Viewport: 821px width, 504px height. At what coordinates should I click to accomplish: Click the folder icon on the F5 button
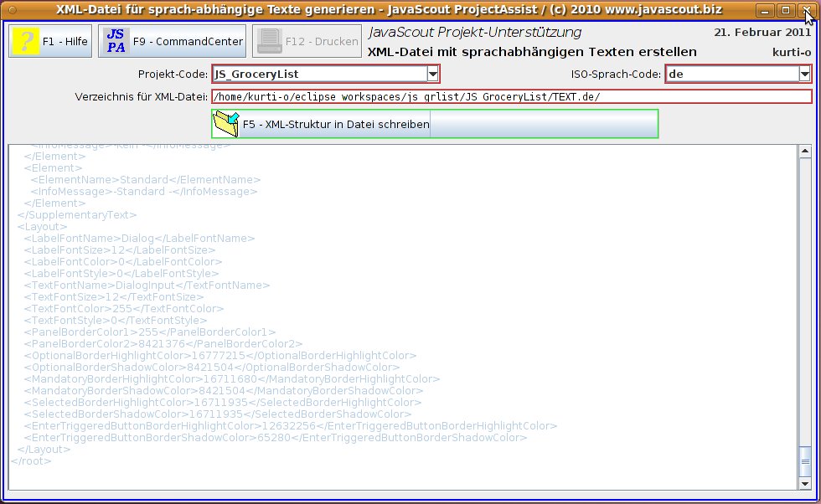tap(226, 124)
